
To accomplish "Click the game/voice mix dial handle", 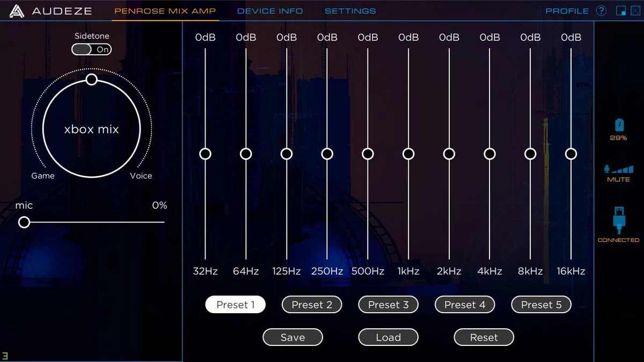I will click(92, 79).
